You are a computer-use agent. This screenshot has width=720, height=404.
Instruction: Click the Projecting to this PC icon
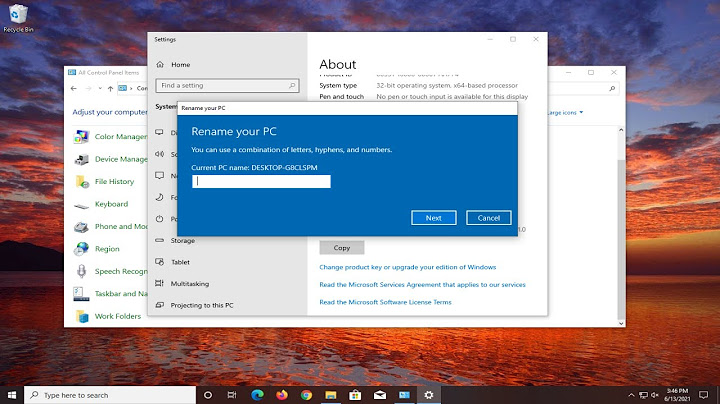tap(159, 305)
